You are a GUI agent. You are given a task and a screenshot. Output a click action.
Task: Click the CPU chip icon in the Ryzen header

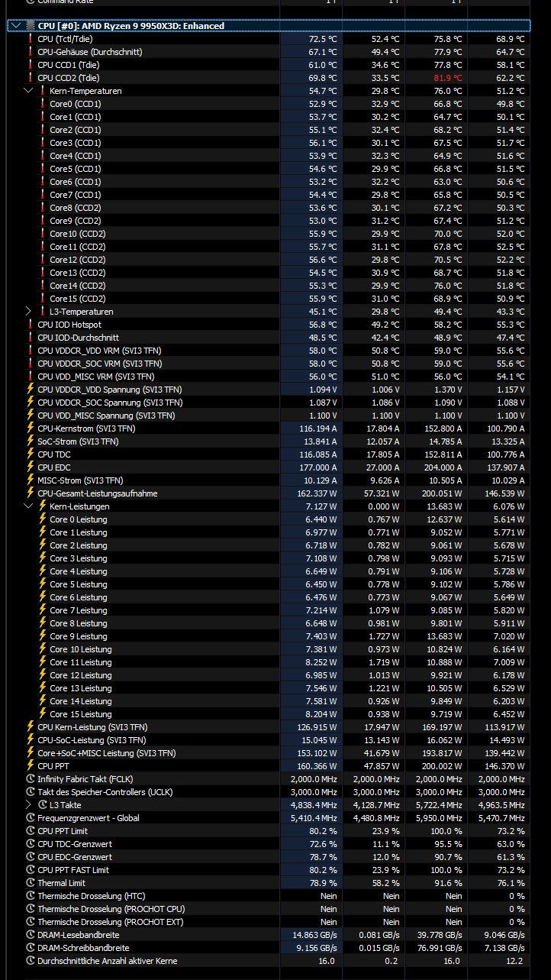tap(31, 26)
